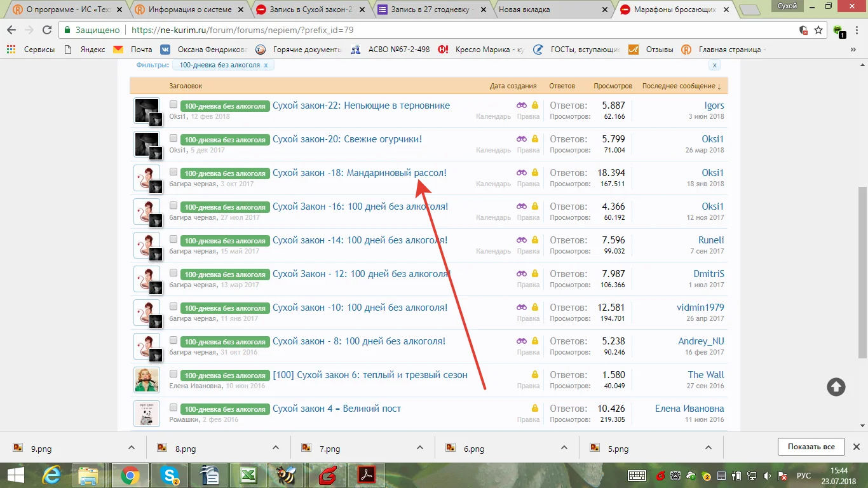Open Adobe Reader from the taskbar
Viewport: 868px width, 488px height.
point(367,475)
